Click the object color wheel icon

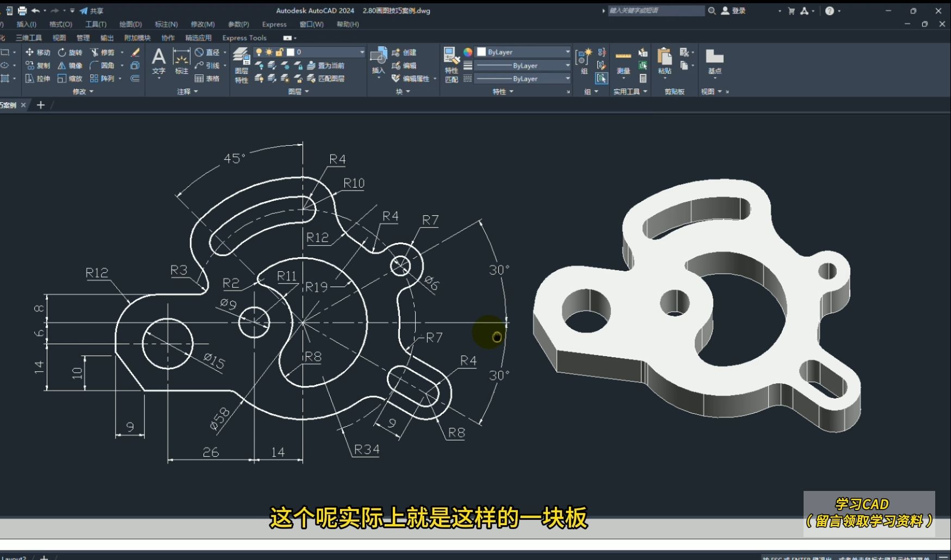(x=468, y=52)
